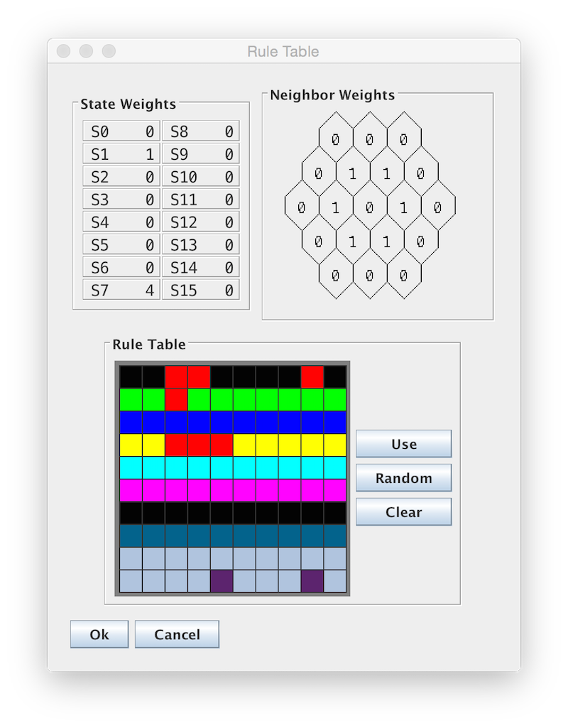Focus the S13 weight field

coord(201,244)
